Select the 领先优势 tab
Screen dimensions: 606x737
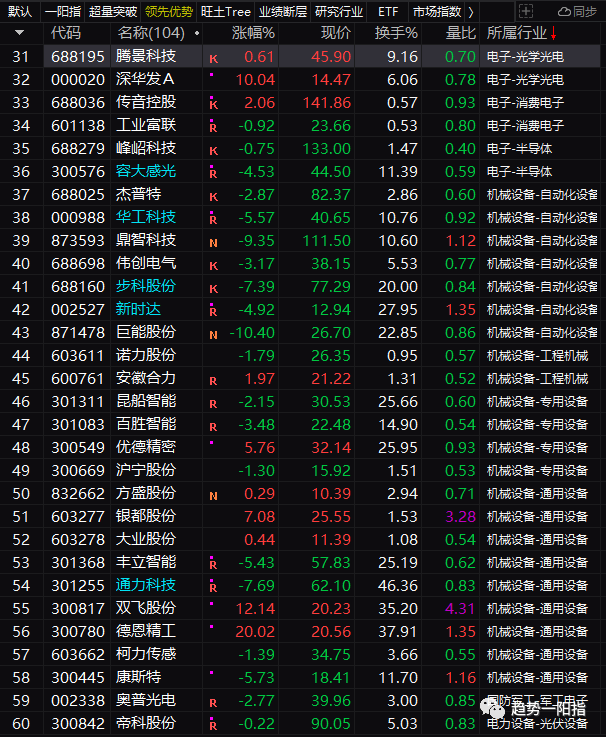click(x=169, y=12)
